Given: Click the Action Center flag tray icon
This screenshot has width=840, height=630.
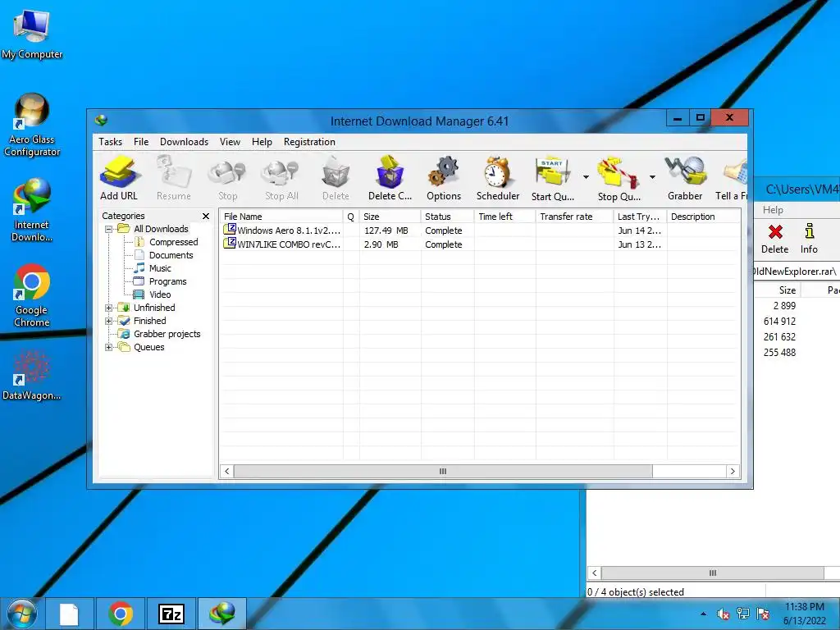Looking at the screenshot, I should coord(763,614).
